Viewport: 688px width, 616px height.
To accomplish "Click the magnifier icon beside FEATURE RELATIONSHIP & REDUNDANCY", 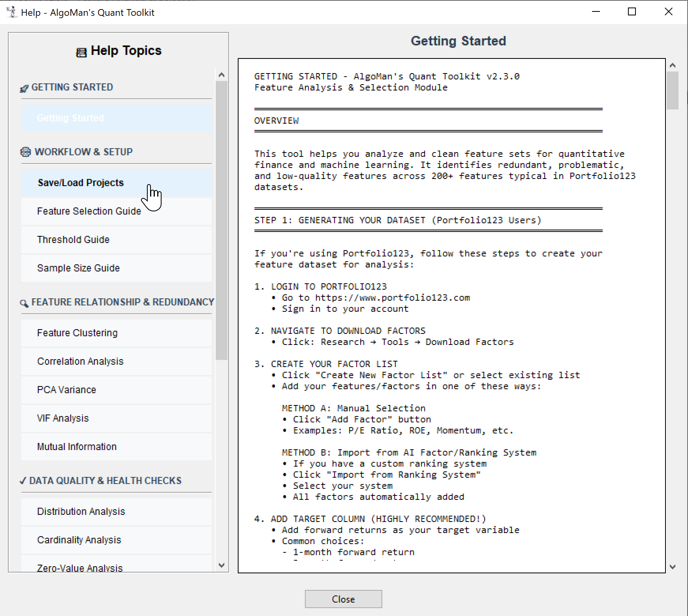I will point(24,303).
